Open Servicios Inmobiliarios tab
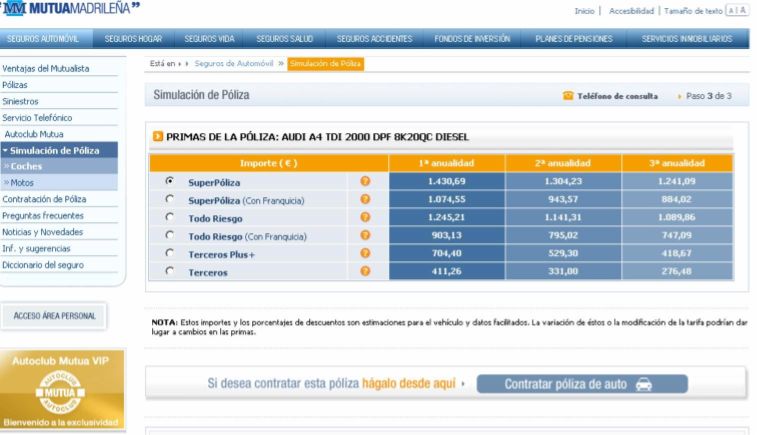 (x=687, y=39)
